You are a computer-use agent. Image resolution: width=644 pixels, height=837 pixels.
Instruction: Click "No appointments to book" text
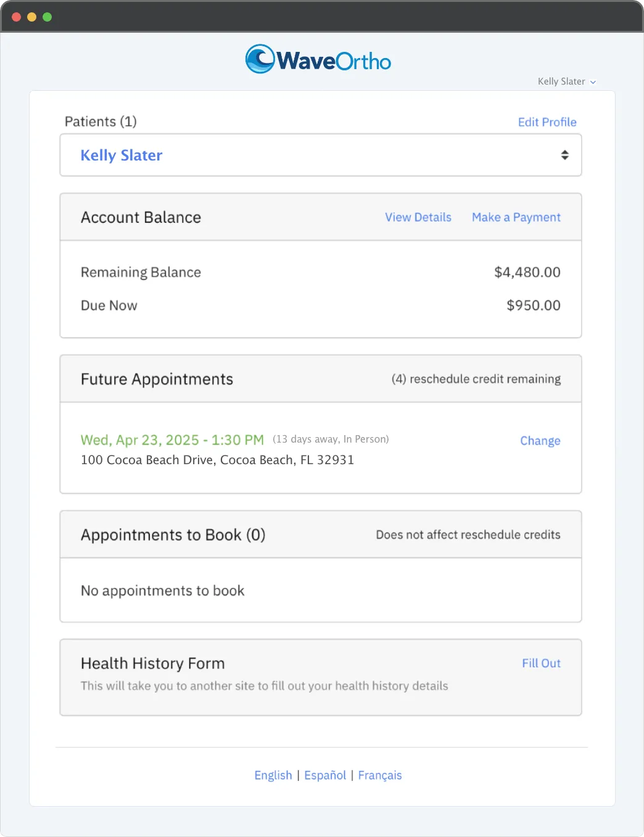pos(163,591)
